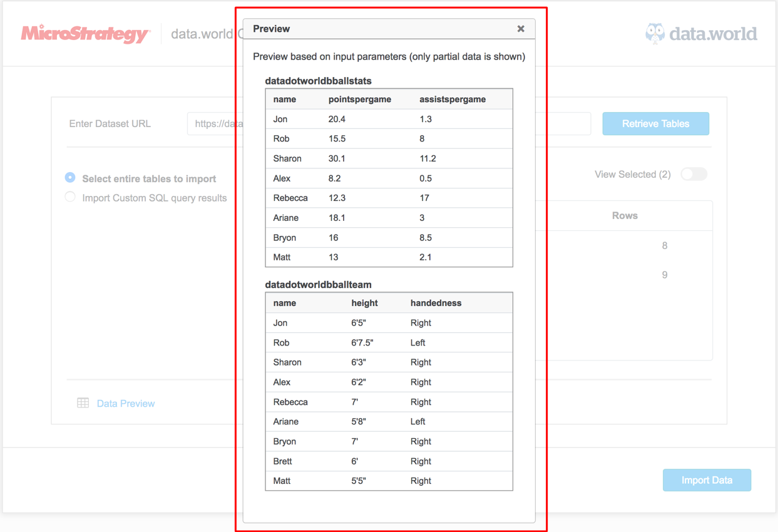Click the assistspergame column header
Screen dimensions: 778x532
[x=452, y=100]
